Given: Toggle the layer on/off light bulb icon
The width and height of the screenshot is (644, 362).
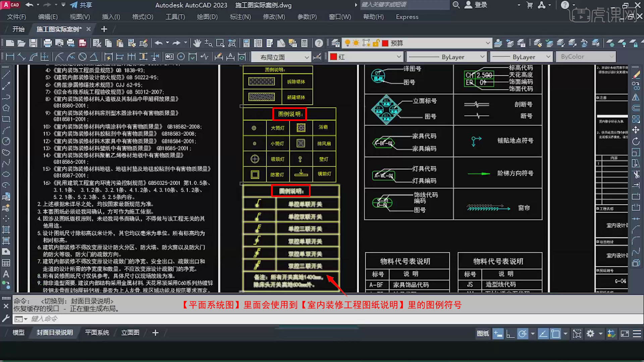Looking at the screenshot, I should click(x=347, y=43).
